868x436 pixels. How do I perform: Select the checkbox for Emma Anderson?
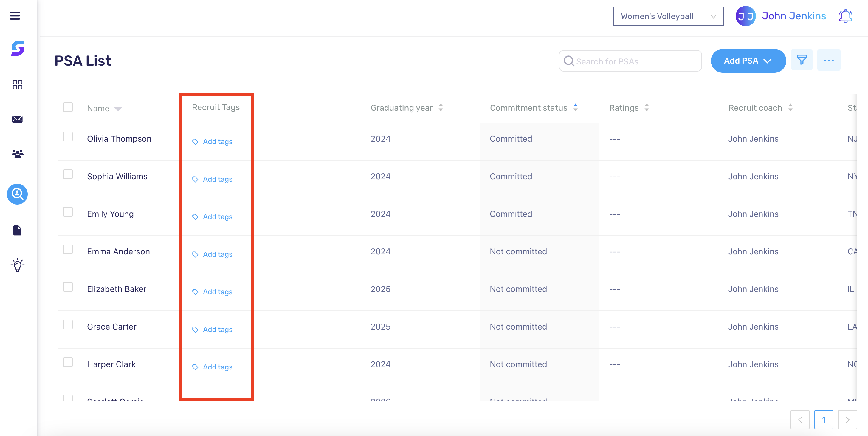68,249
